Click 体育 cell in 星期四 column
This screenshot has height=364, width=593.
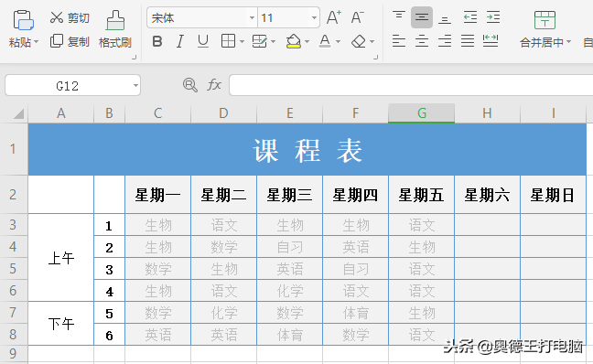355,313
